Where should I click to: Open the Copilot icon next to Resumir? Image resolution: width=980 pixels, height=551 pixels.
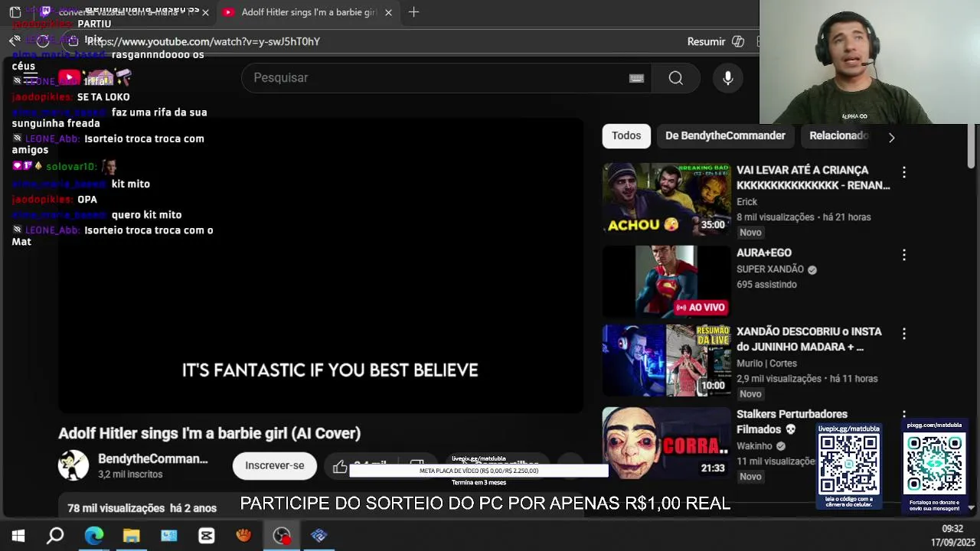point(738,41)
